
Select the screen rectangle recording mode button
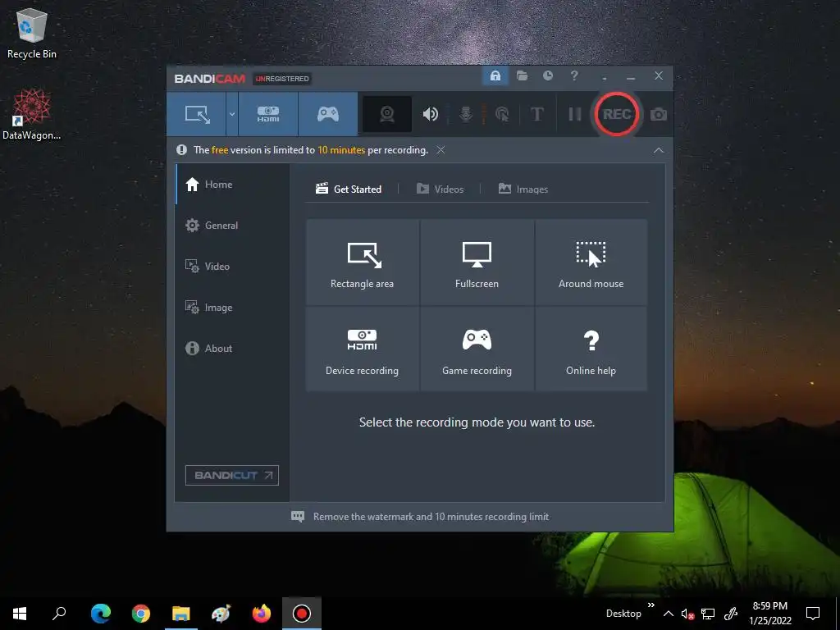[x=197, y=114]
